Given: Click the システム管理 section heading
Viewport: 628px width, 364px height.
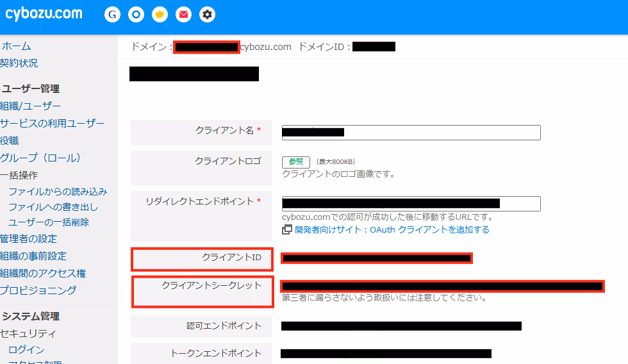Looking at the screenshot, I should [x=31, y=317].
